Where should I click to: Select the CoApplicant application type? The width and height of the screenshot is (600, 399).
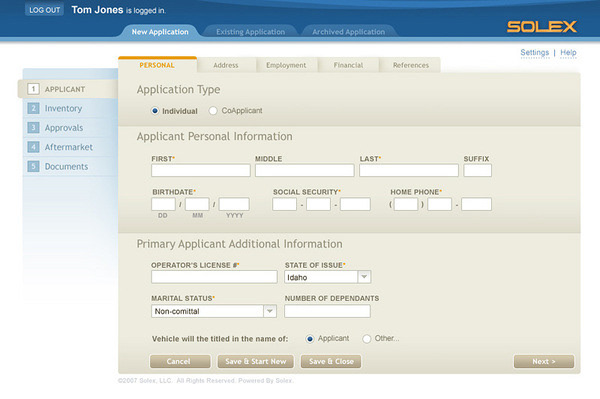(213, 111)
